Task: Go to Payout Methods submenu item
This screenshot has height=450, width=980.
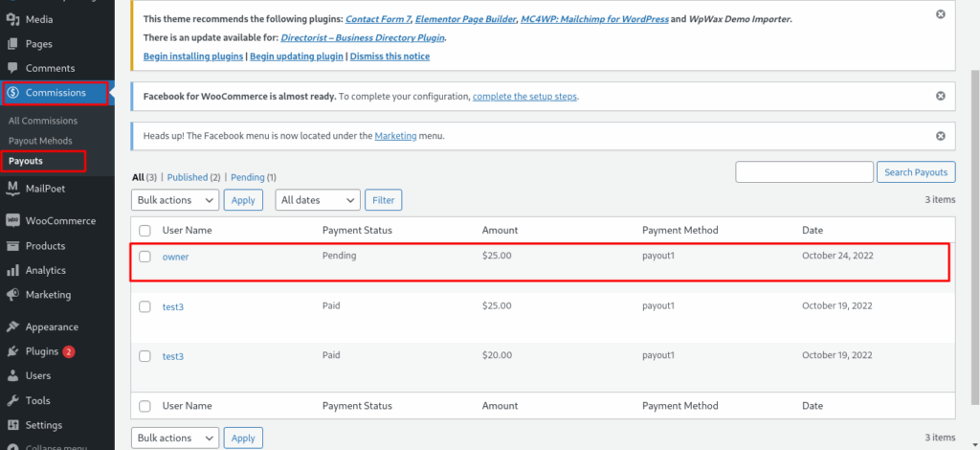Action: [x=40, y=141]
